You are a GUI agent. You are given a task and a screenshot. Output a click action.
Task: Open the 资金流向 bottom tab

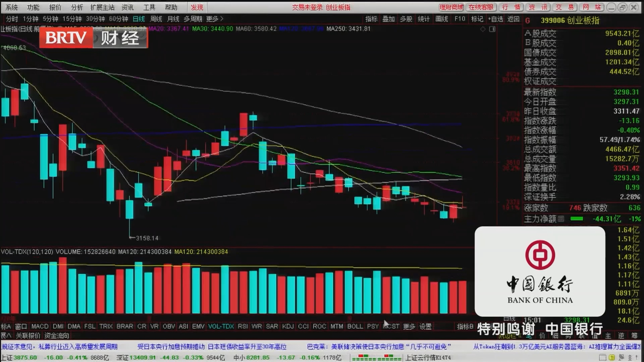[x=56, y=336]
